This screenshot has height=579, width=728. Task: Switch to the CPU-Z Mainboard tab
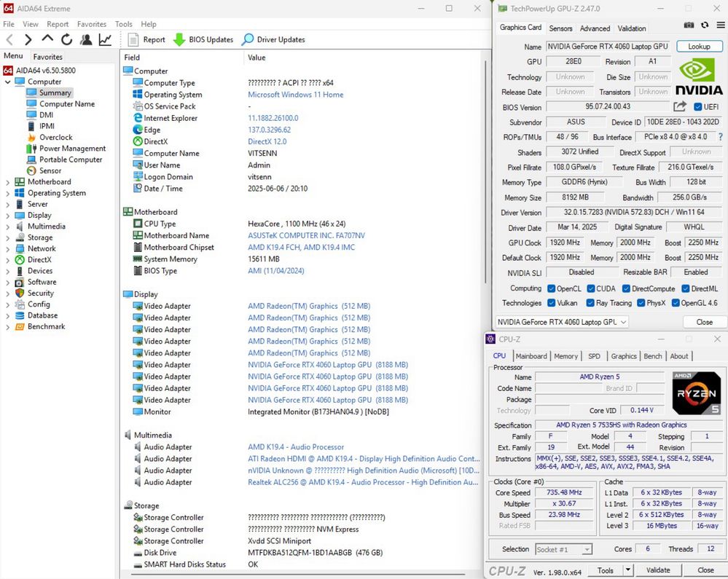point(531,356)
